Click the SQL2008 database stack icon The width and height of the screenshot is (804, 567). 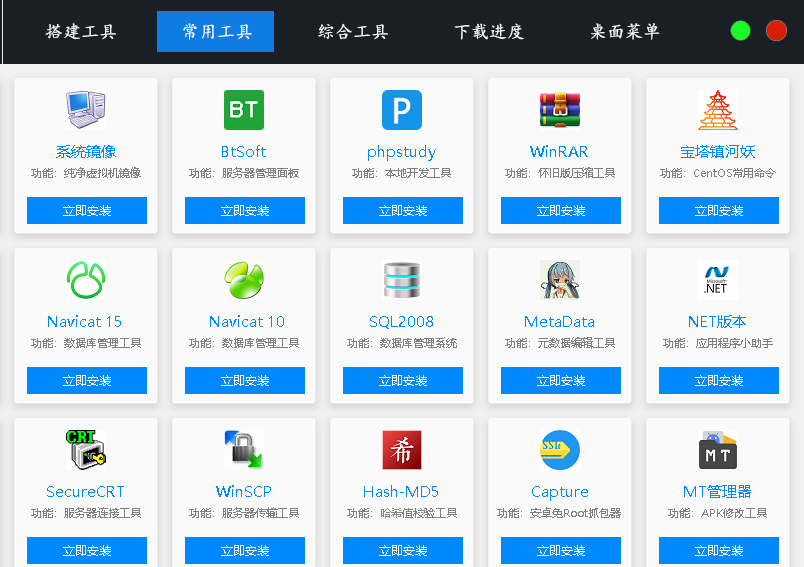(x=402, y=280)
